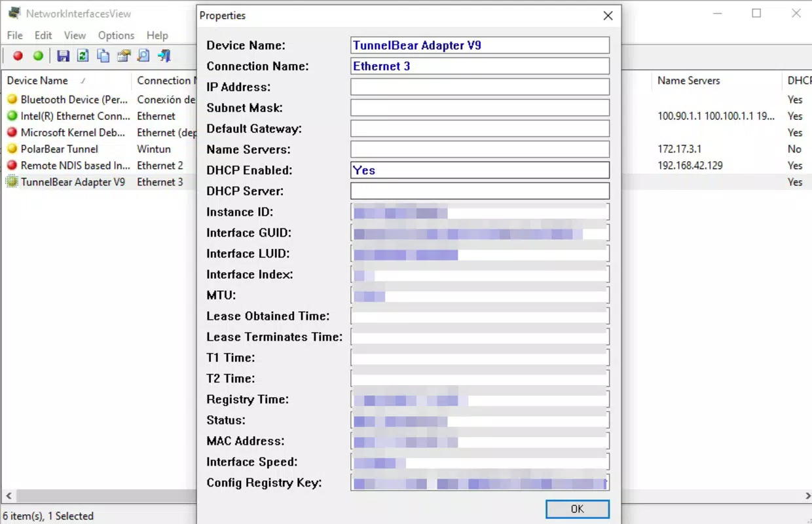Click the T1 Time field
Screen dimensions: 812x524
pyautogui.click(x=480, y=358)
